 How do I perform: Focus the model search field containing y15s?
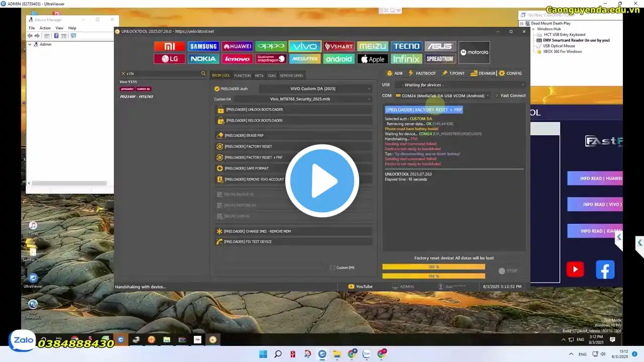click(163, 73)
